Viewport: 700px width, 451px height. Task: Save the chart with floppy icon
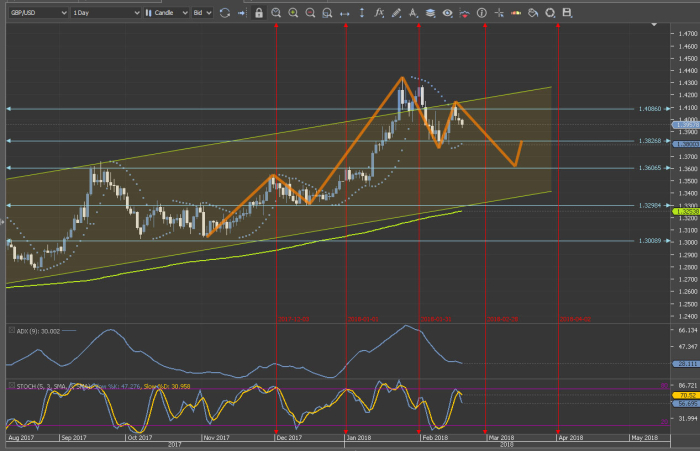567,13
